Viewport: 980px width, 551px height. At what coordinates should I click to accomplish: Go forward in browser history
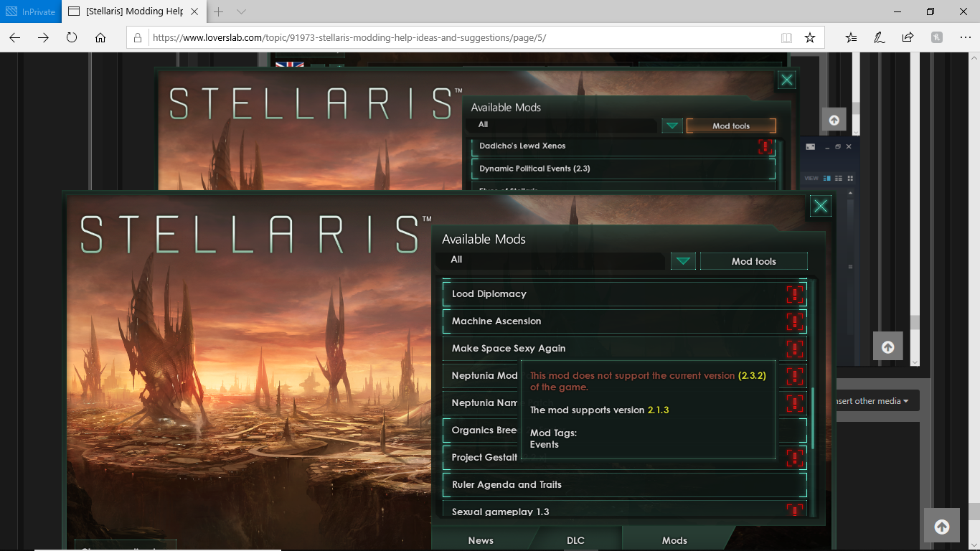coord(44,37)
